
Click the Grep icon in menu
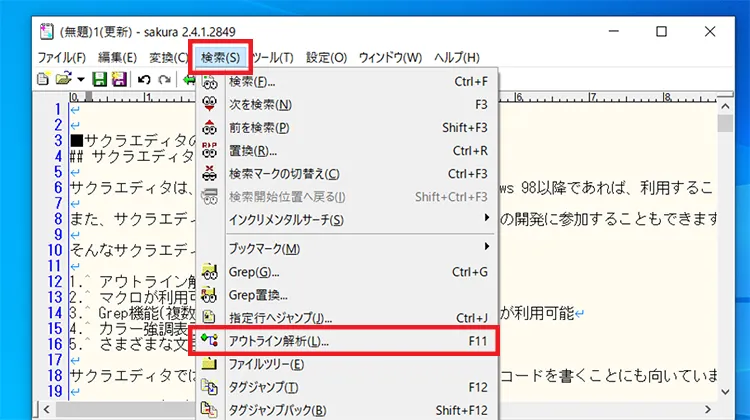pyautogui.click(x=210, y=272)
